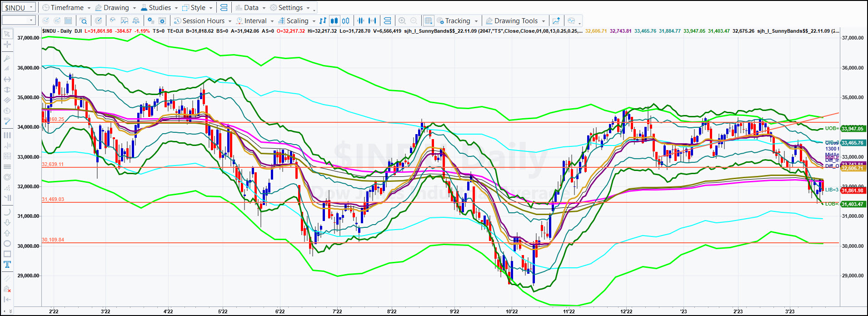Click the 32,639.11 horizontal line label
Screen dimensions: 868x316
point(53,164)
